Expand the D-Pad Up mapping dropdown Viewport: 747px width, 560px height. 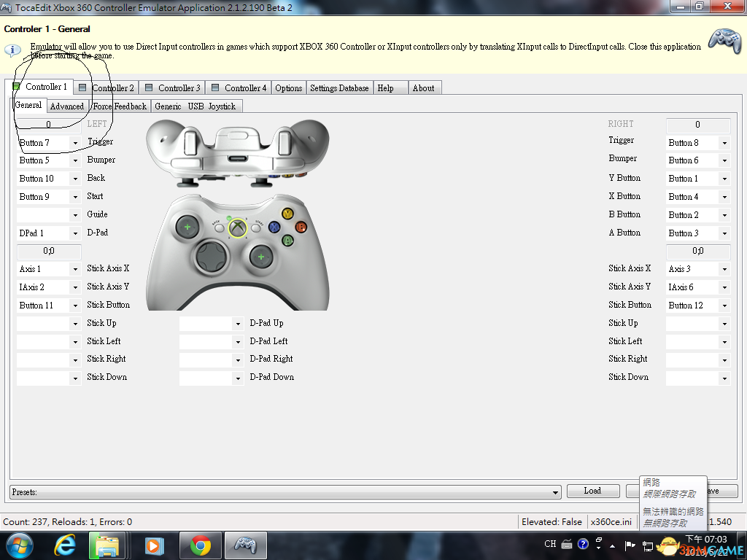(x=237, y=324)
